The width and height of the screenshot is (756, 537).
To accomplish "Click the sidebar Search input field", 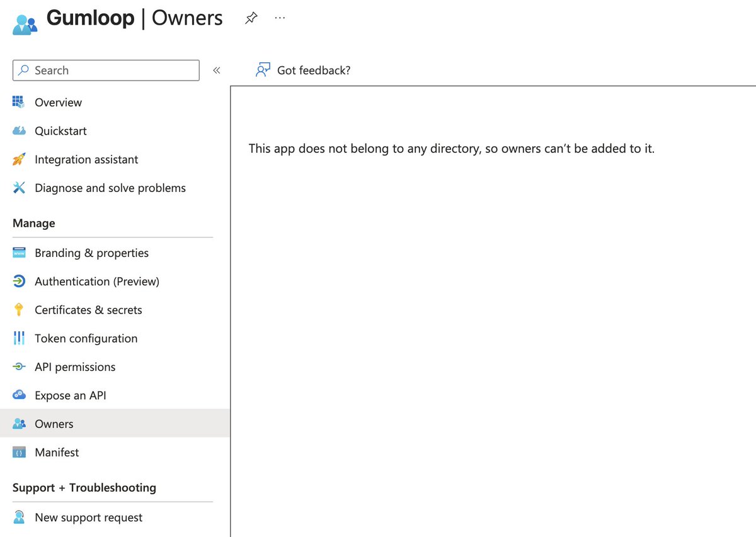I will pos(106,71).
